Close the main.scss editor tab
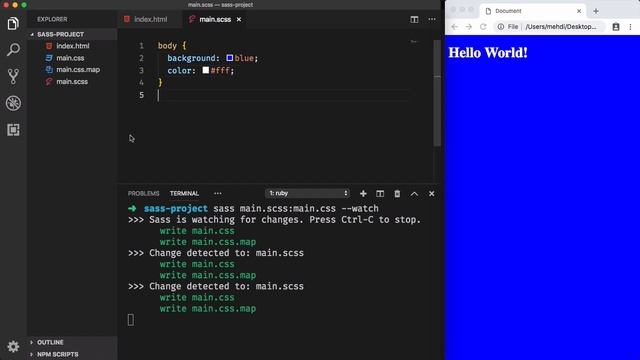This screenshot has height=360, width=640. pos(239,19)
